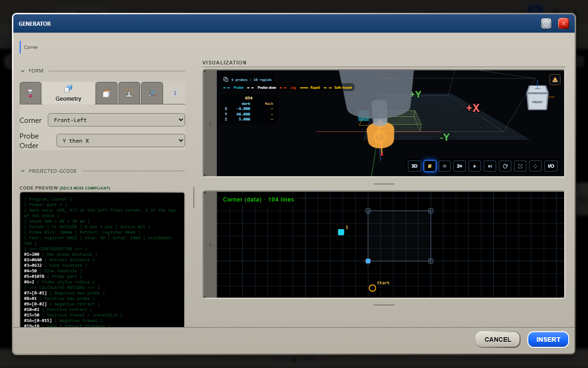Screen dimensions: 588x368
Task: Open generator settings gear
Action: point(546,23)
